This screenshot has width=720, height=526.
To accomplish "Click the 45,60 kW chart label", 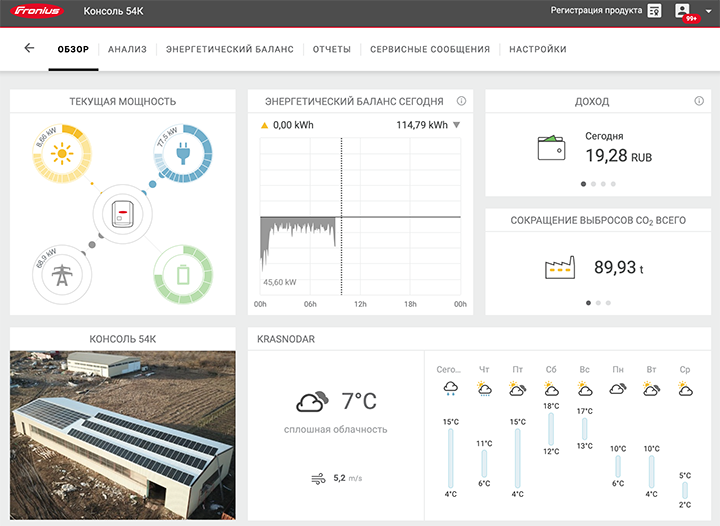I will click(280, 282).
